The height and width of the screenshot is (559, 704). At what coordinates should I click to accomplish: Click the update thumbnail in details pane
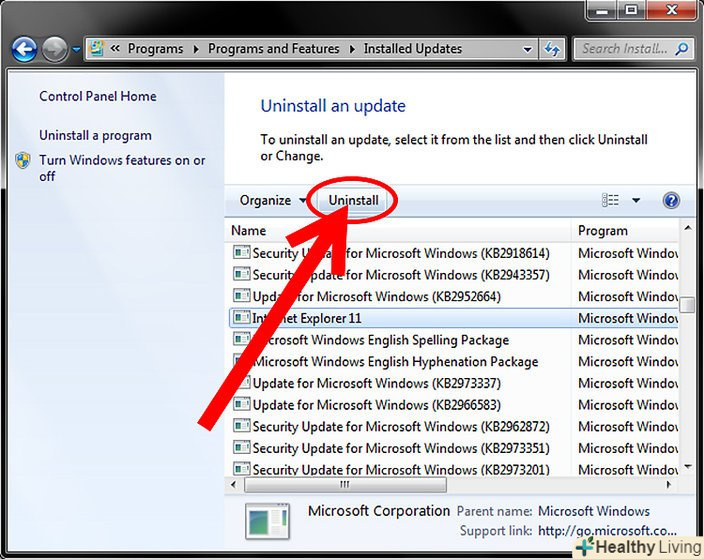coord(268,521)
